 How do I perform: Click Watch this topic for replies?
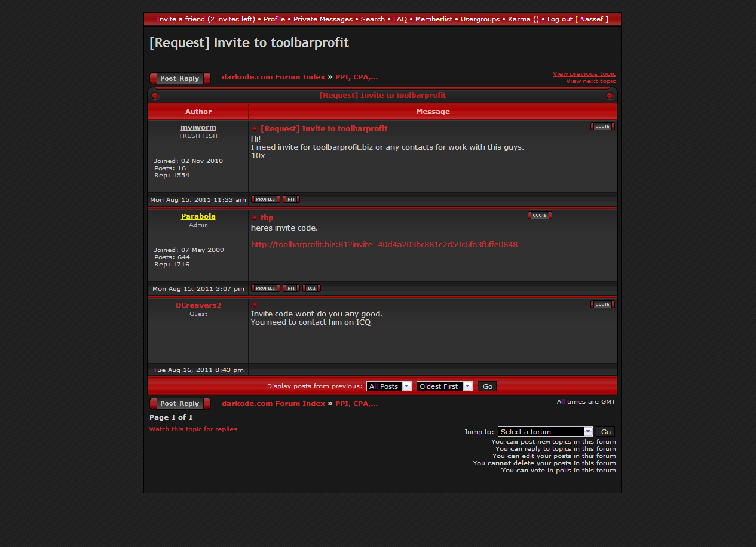point(193,429)
